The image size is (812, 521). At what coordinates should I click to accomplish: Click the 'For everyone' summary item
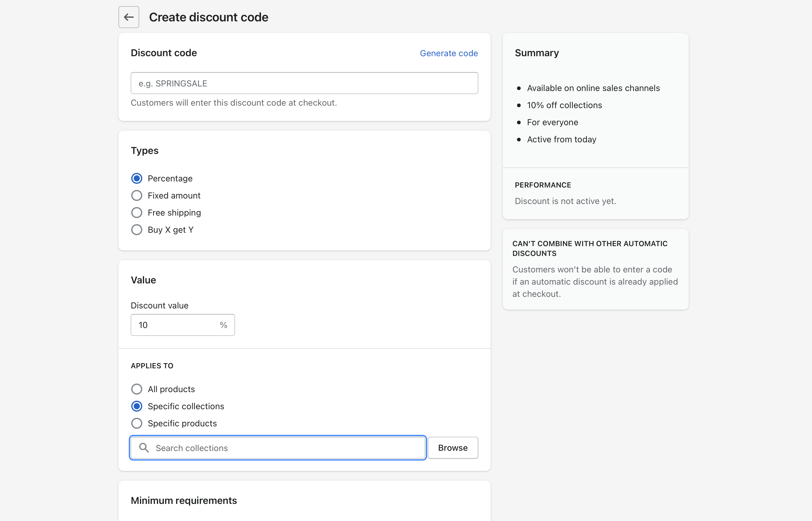pyautogui.click(x=553, y=122)
